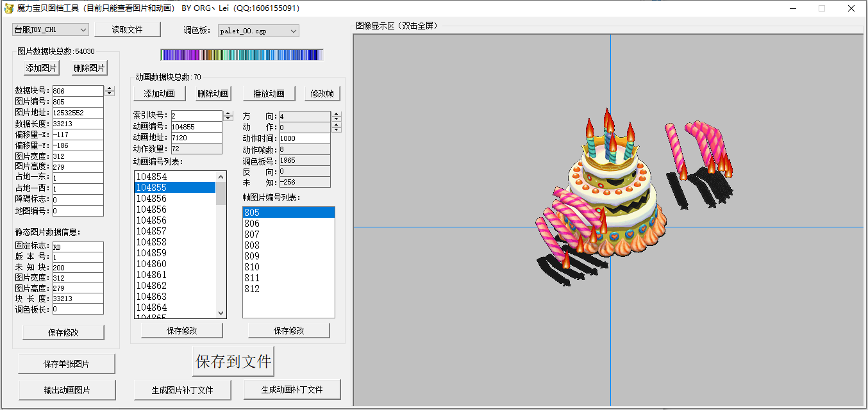Click 保存修改 below animation number list
Image resolution: width=868 pixels, height=410 pixels.
pos(182,331)
